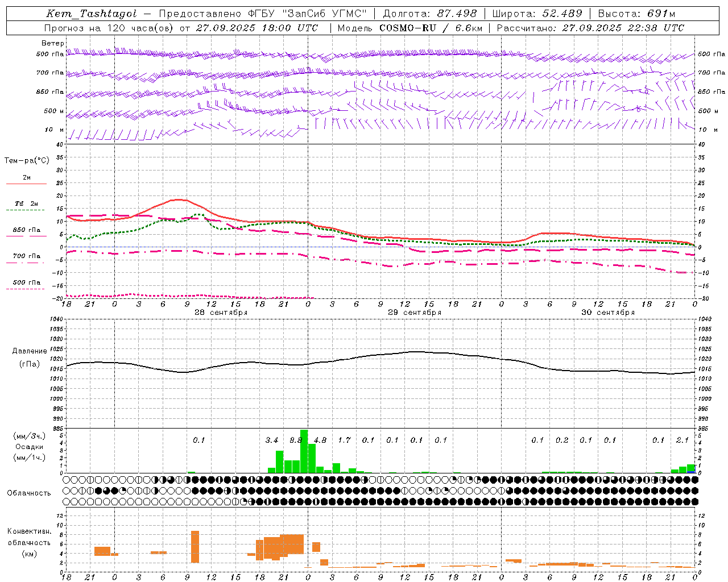Click the 700 гПа temperature legend entry
Image resolution: width=728 pixels, height=582 pixels.
(x=27, y=256)
